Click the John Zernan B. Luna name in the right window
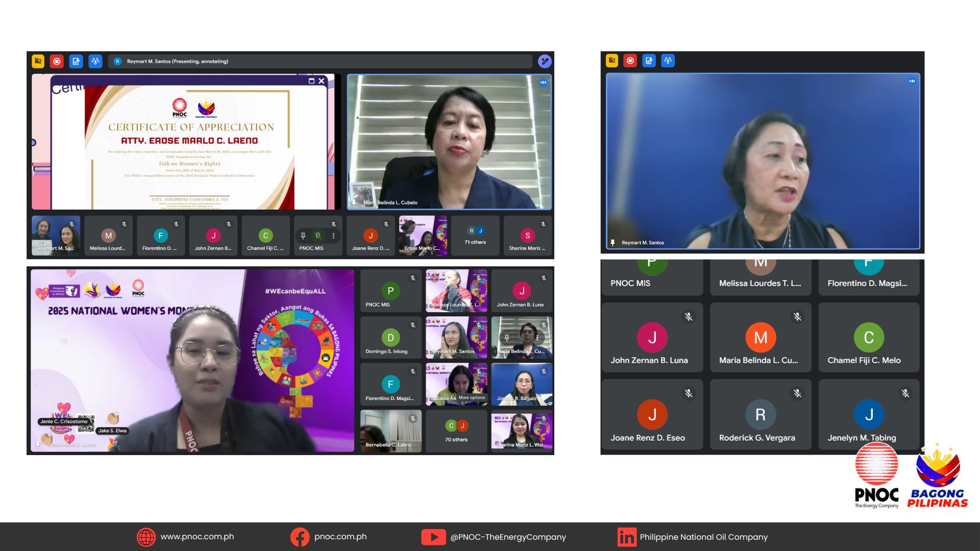 (649, 360)
